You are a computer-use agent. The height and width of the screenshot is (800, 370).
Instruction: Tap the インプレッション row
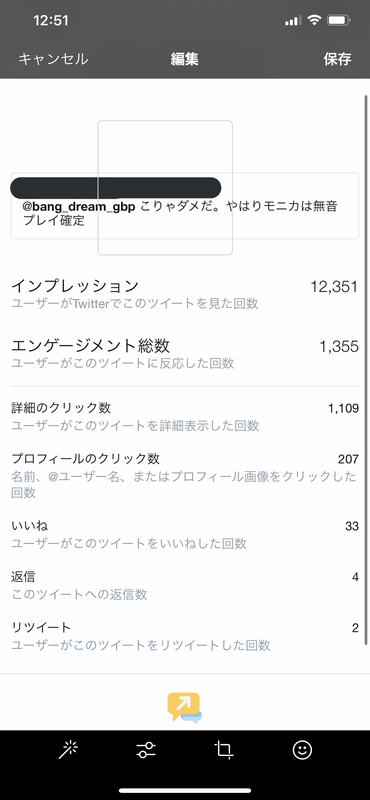click(185, 294)
